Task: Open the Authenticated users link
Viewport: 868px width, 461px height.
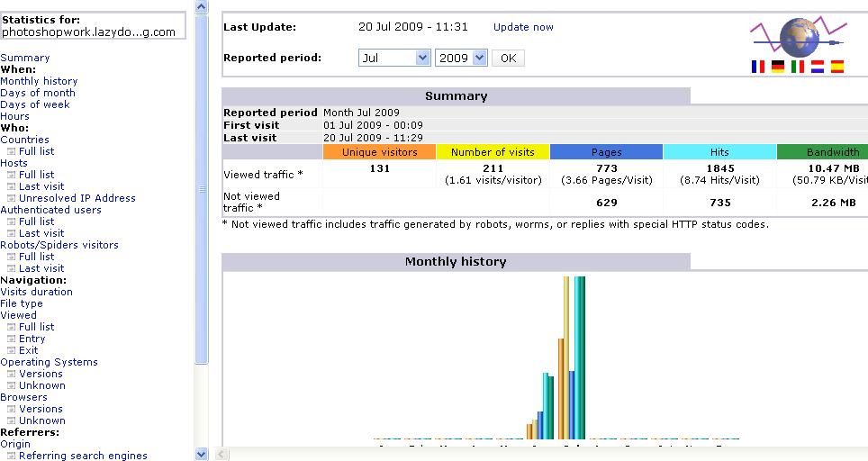Action: click(51, 210)
